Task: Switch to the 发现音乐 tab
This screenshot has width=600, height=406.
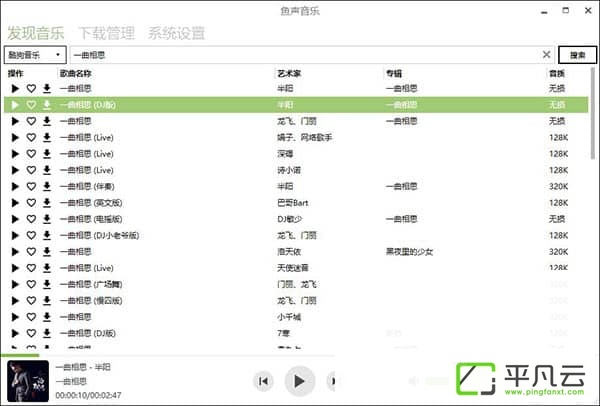Action: (36, 33)
